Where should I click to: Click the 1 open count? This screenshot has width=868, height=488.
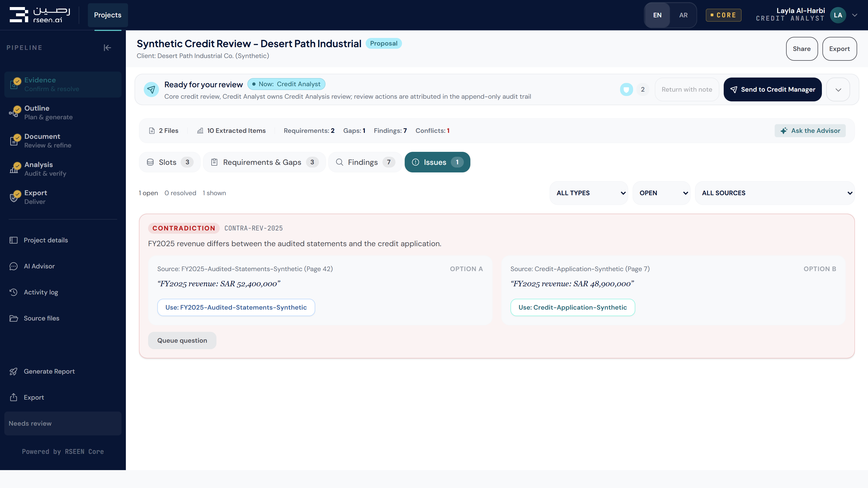(148, 193)
